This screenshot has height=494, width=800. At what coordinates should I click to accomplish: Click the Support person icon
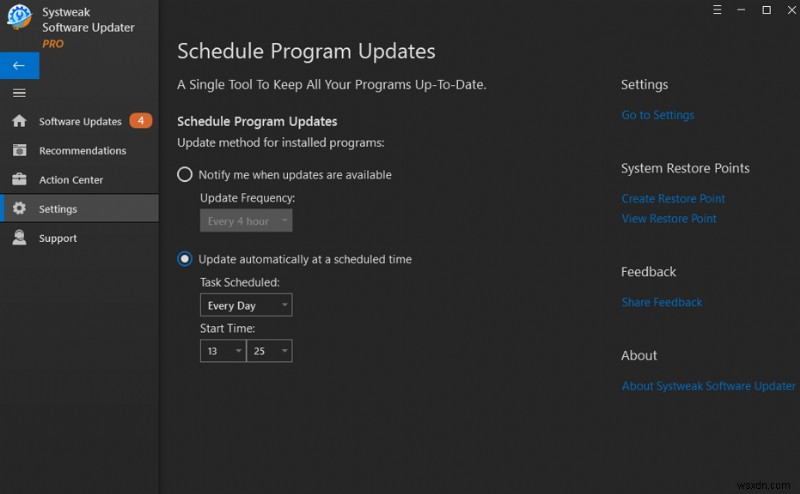19,238
